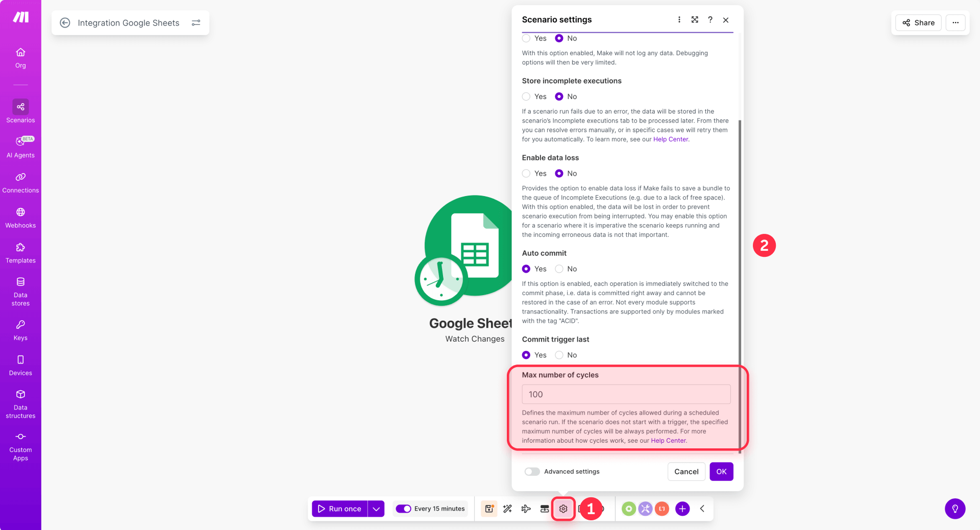Open Help Center link under Store incomplete executions
Viewport: 980px width, 530px height.
(x=671, y=139)
